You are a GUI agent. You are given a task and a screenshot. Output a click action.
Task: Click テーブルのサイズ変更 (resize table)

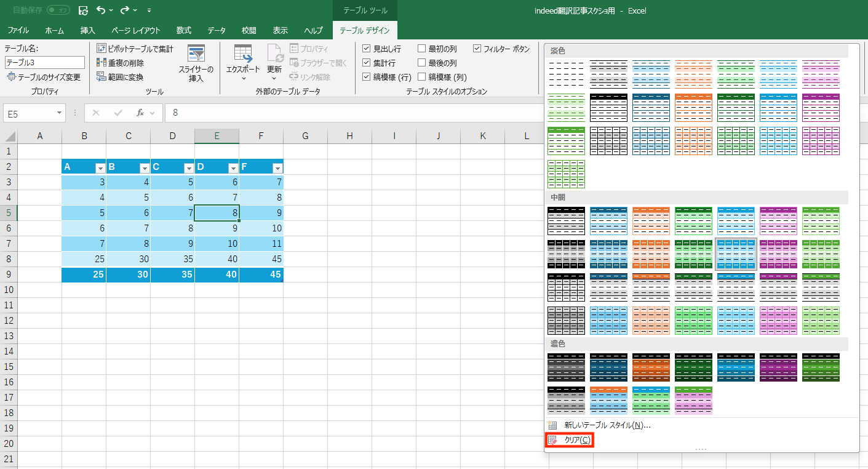pos(44,77)
